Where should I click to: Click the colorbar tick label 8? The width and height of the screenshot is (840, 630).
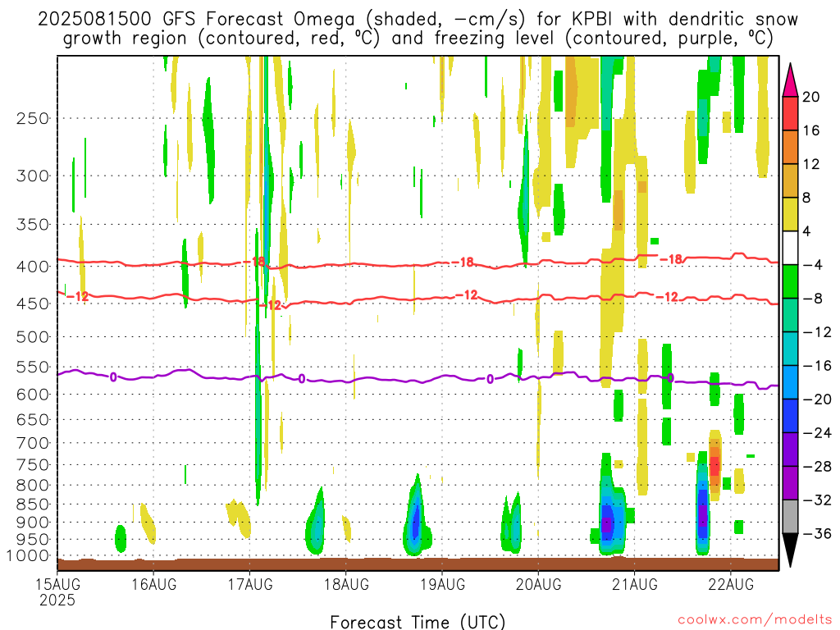807,199
